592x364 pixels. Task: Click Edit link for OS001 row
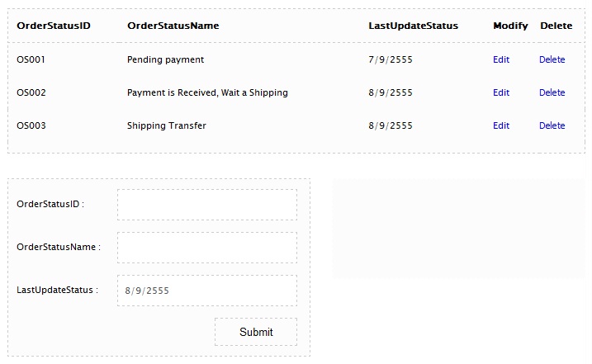click(x=501, y=59)
